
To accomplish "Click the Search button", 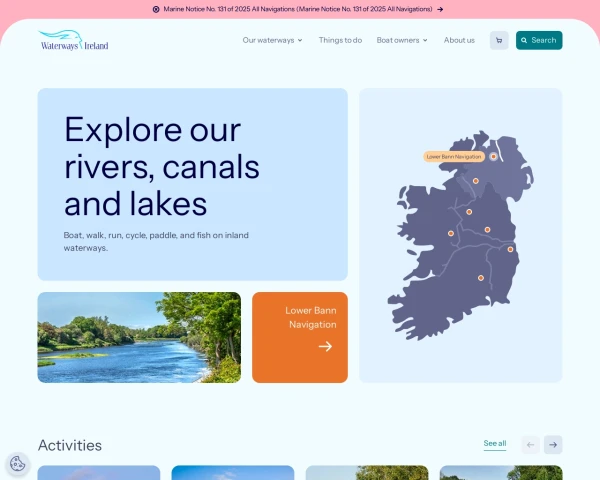I will [539, 40].
